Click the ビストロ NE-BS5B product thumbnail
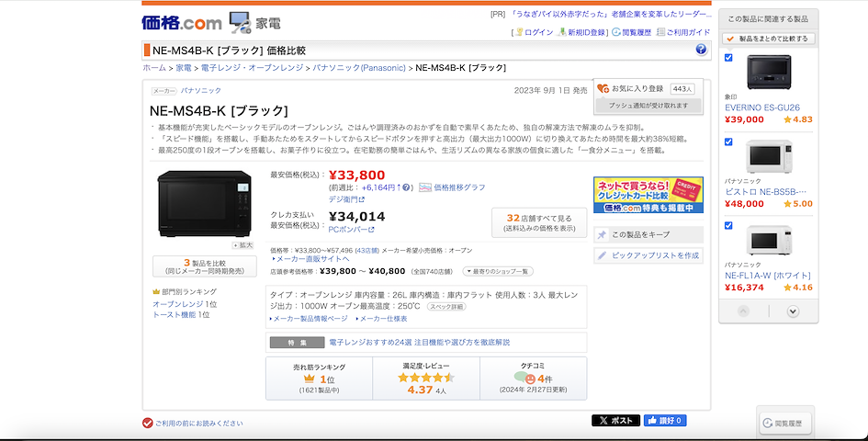 coord(769,156)
